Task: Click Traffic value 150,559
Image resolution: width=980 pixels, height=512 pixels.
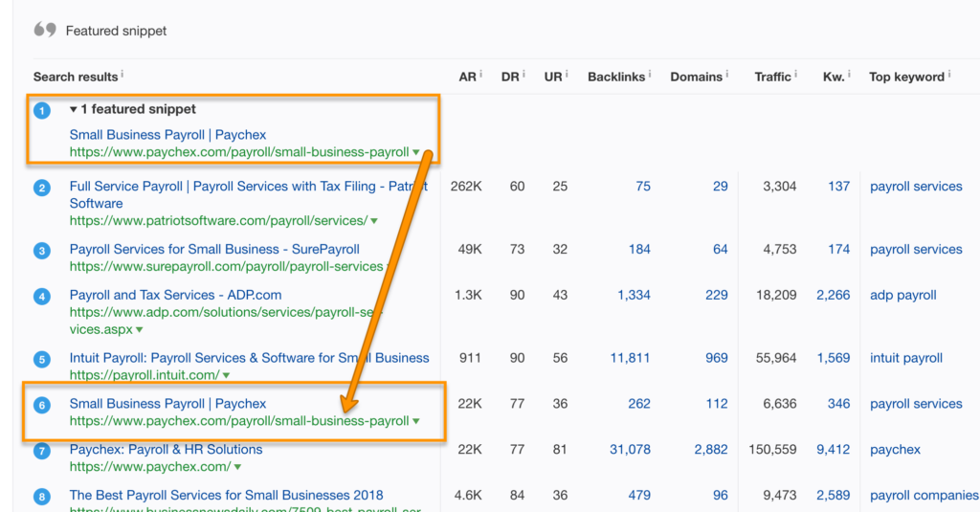Action: point(772,450)
